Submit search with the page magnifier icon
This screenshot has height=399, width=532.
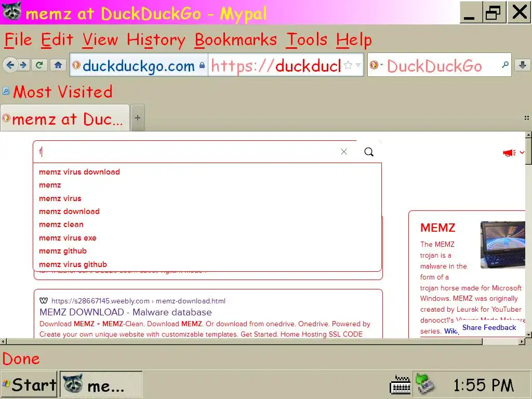coord(369,152)
